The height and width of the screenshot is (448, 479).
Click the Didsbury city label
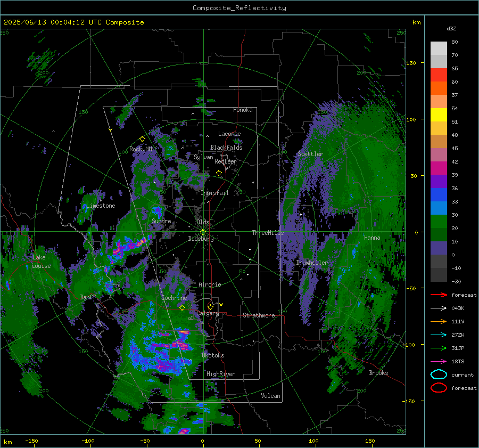pos(201,239)
